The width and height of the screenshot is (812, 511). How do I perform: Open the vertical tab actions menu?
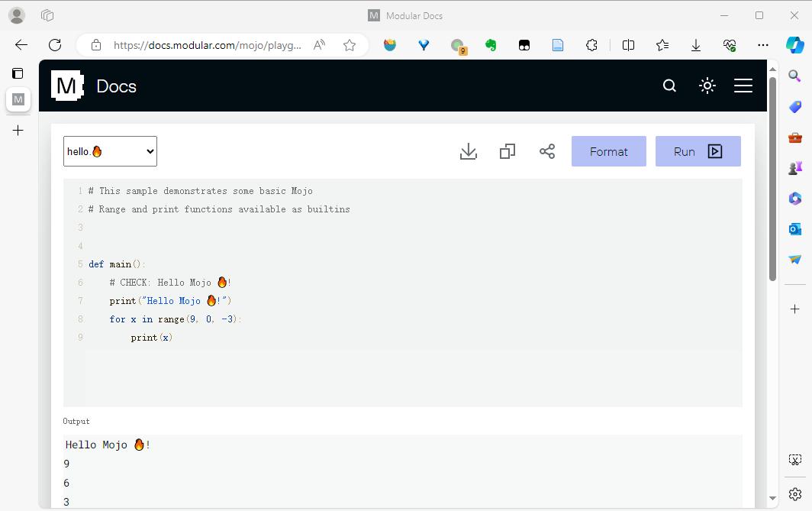click(18, 73)
